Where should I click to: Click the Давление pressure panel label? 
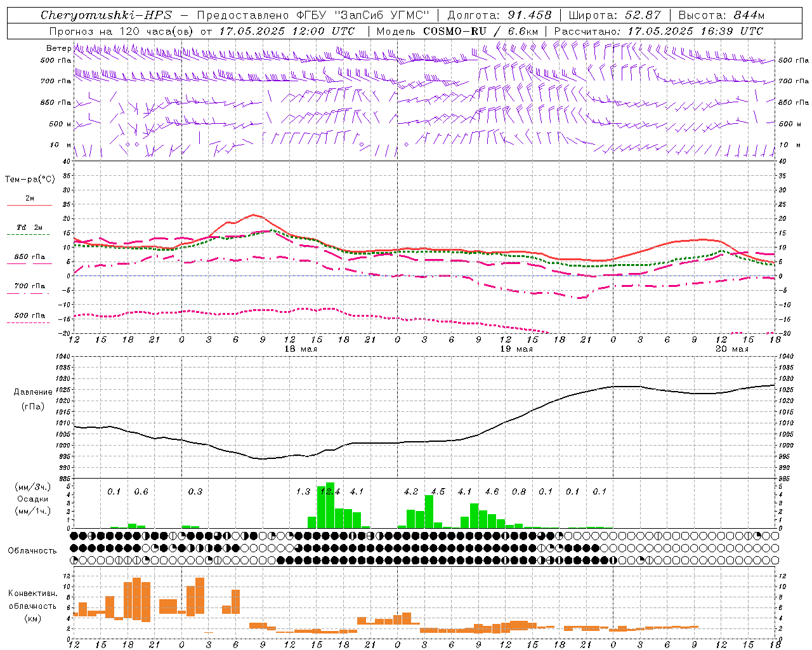coord(33,392)
